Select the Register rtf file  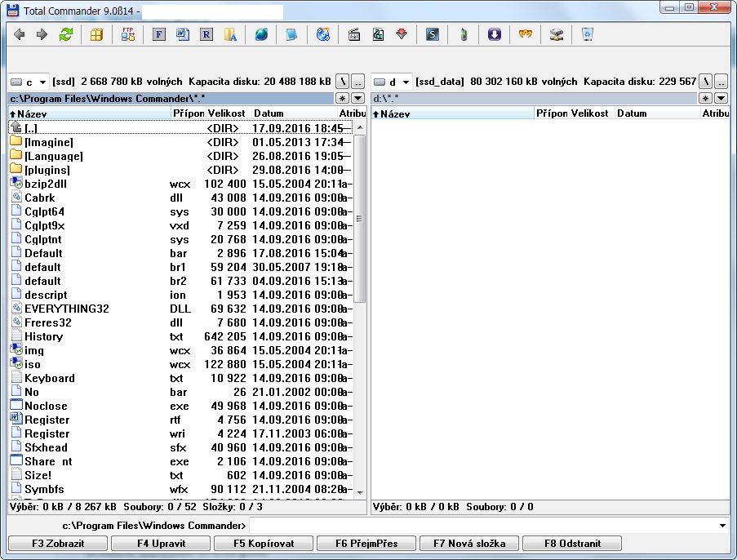click(180, 420)
